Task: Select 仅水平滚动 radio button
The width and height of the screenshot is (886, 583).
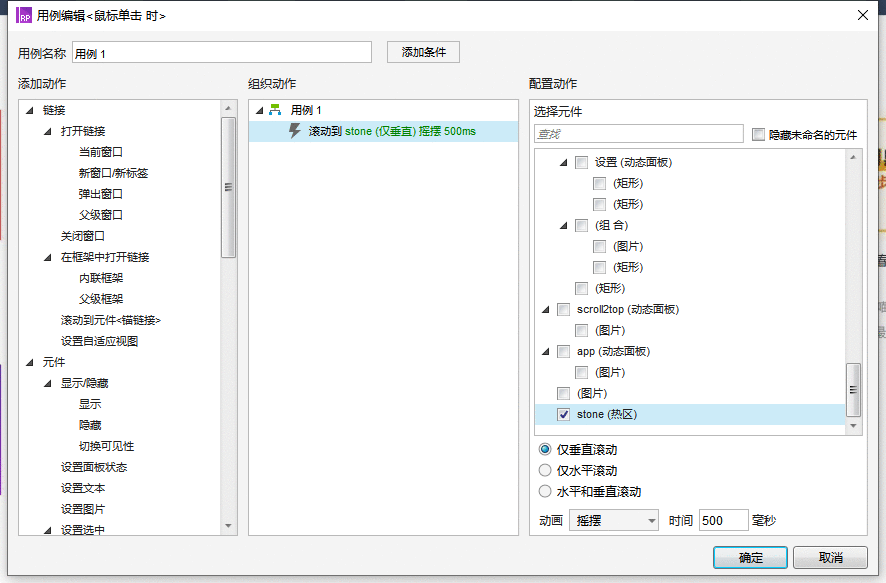Action: (x=545, y=471)
